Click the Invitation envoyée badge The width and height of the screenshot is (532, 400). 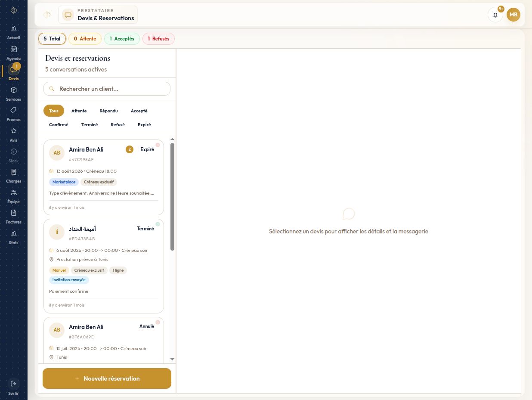tap(69, 280)
